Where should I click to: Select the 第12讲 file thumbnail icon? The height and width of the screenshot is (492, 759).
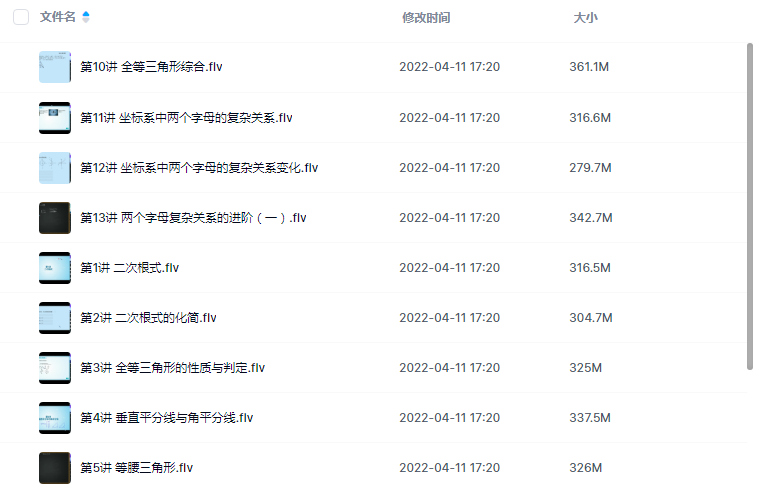55,168
